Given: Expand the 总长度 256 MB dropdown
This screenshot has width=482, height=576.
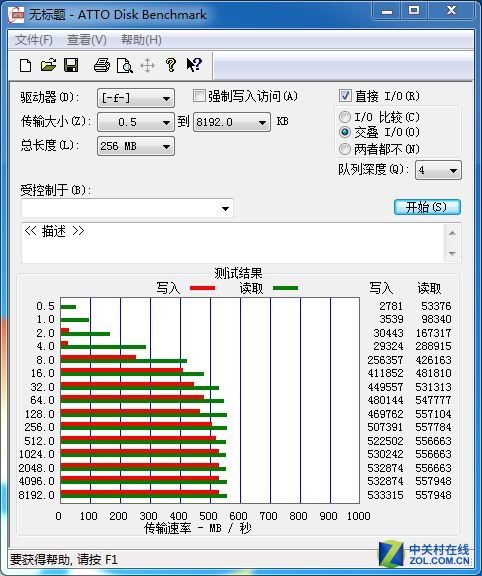Looking at the screenshot, I should click(x=136, y=147).
